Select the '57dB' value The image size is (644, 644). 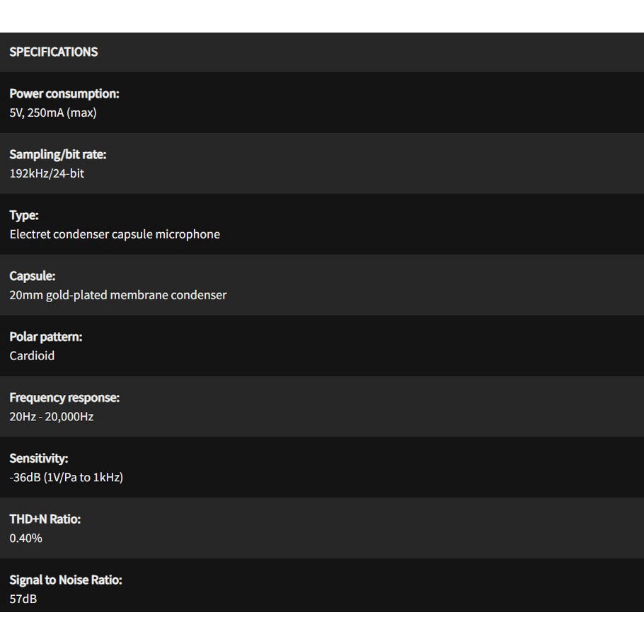click(x=23, y=599)
